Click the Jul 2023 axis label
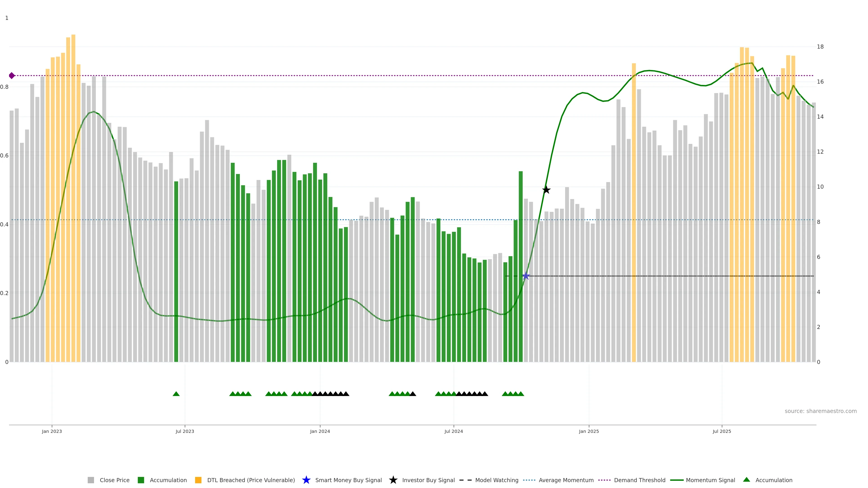 pos(185,431)
